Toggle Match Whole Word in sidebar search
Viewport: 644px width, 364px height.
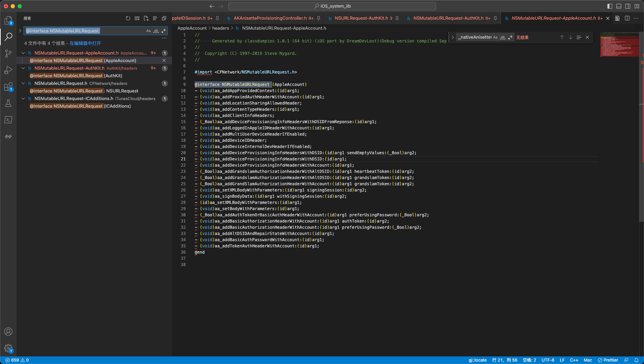pos(156,31)
